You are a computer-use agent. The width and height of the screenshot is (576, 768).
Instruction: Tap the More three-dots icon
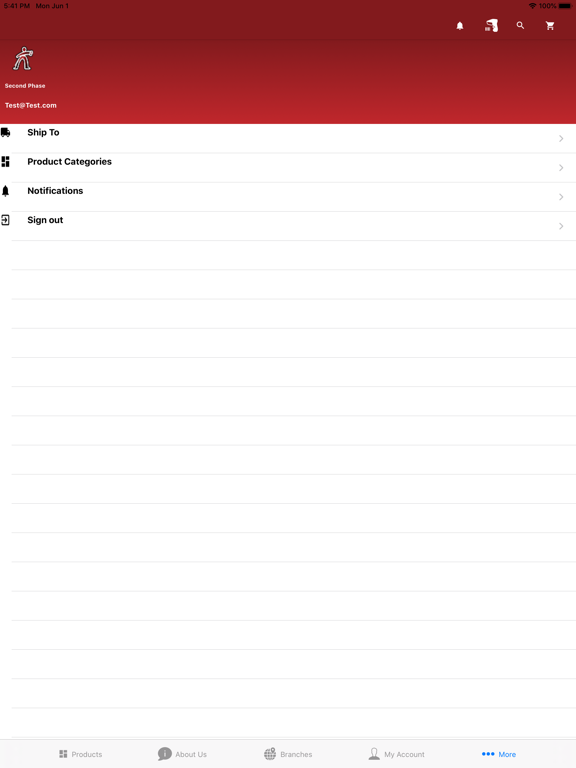coord(488,754)
